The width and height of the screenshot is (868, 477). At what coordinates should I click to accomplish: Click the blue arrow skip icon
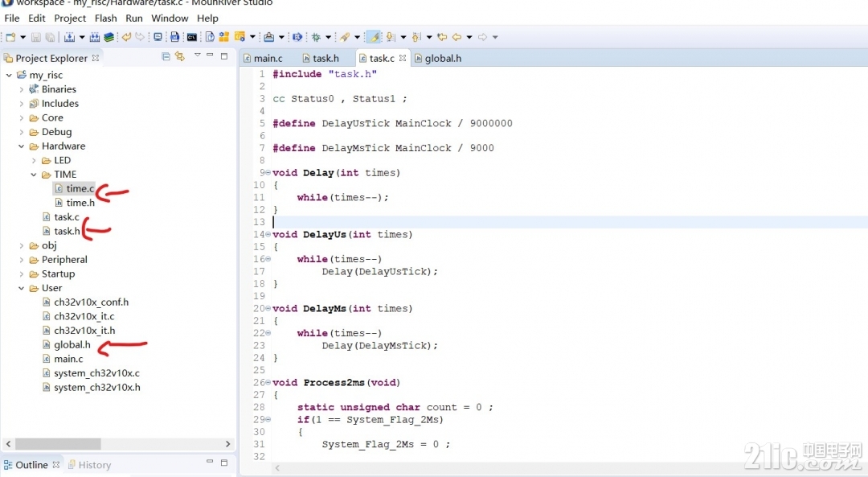pos(297,37)
